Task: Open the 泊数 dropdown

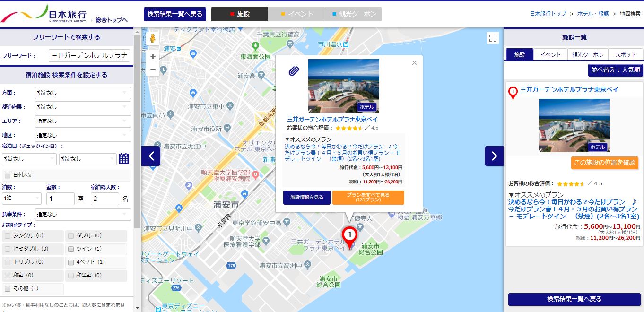Action: pyautogui.click(x=22, y=199)
